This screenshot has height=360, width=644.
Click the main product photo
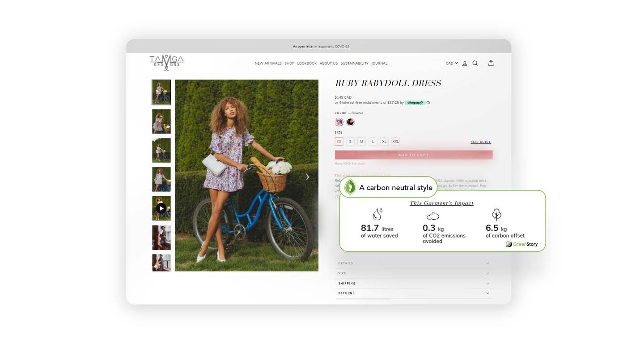246,176
